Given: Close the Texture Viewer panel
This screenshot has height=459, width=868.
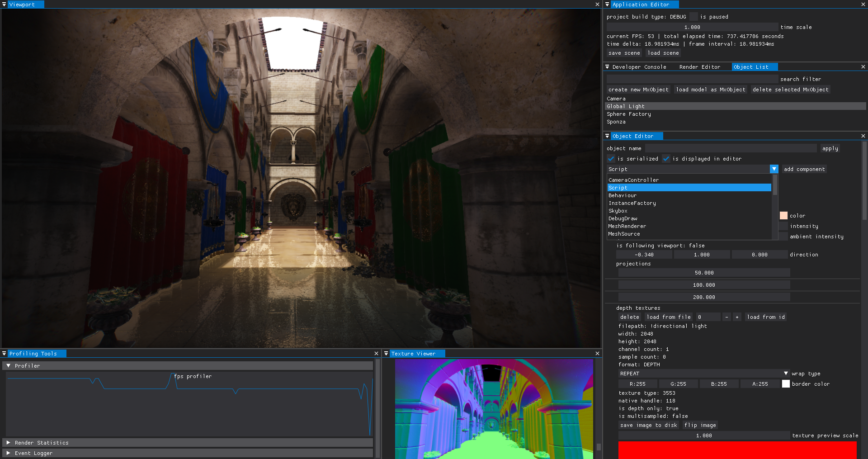Looking at the screenshot, I should (x=597, y=354).
